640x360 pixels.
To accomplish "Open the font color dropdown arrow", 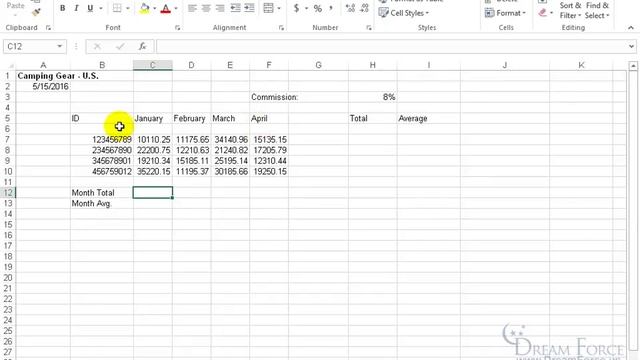I will (x=176, y=8).
